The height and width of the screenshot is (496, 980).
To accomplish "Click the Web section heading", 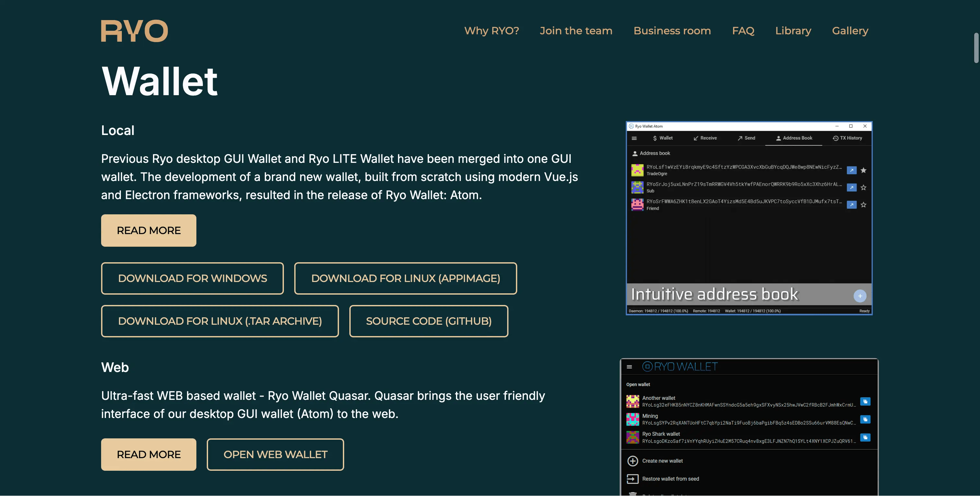I will [x=115, y=367].
